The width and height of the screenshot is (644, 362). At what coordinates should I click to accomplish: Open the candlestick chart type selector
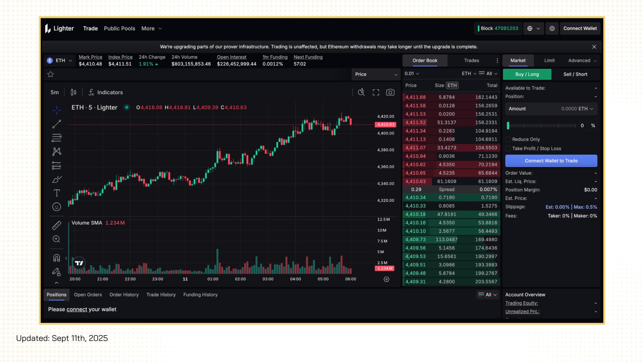click(x=73, y=92)
